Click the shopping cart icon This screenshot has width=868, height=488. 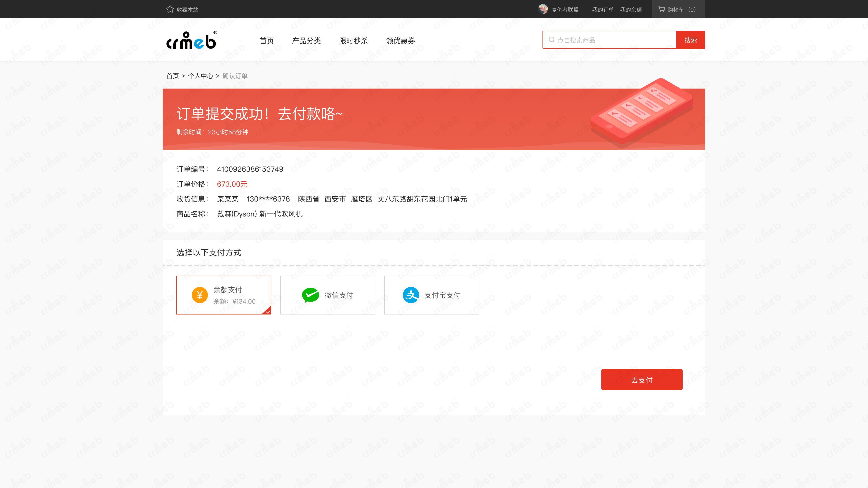point(661,9)
